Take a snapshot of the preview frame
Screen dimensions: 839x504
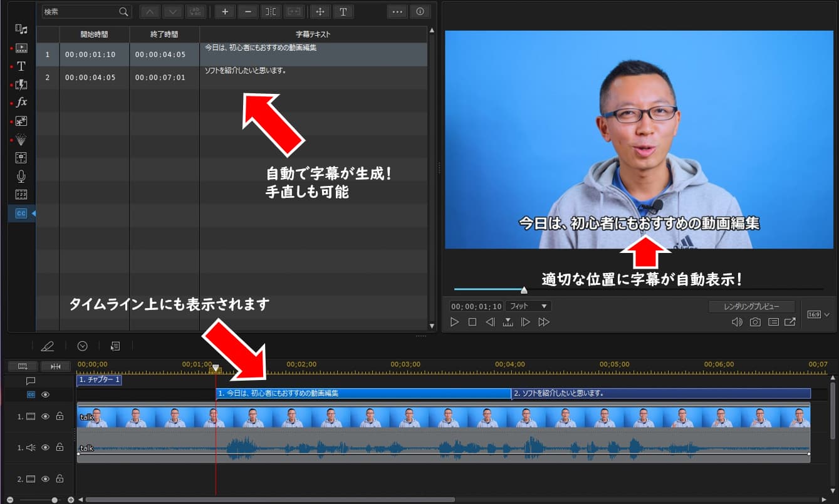(x=755, y=322)
